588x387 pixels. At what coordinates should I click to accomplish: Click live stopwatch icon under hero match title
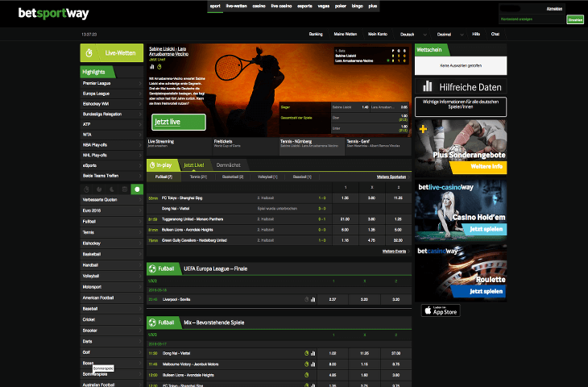point(159,66)
